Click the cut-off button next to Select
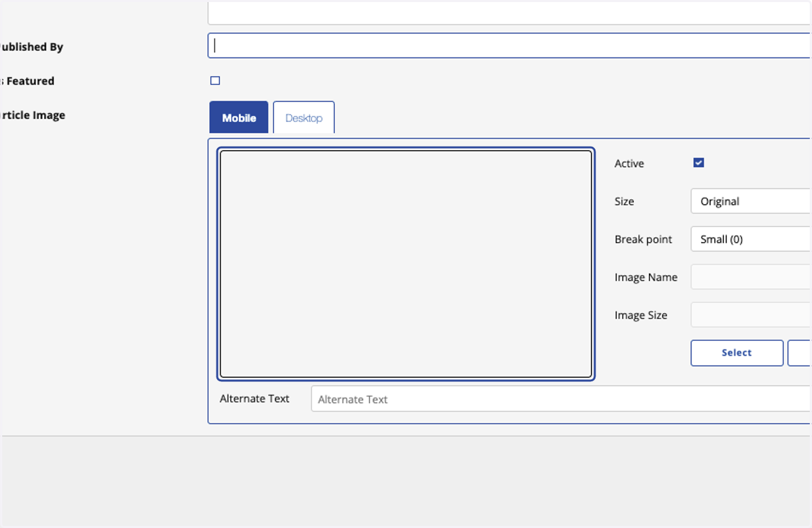The height and width of the screenshot is (528, 812). [800, 353]
